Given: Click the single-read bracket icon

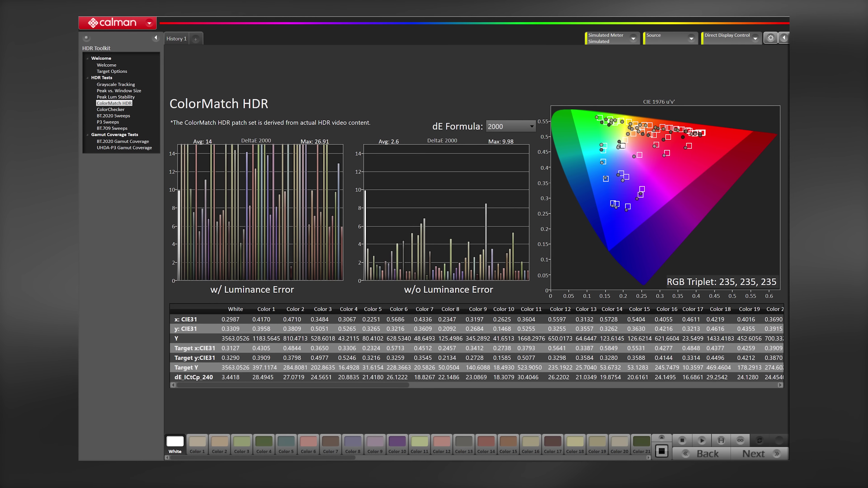Looking at the screenshot, I should 721,440.
